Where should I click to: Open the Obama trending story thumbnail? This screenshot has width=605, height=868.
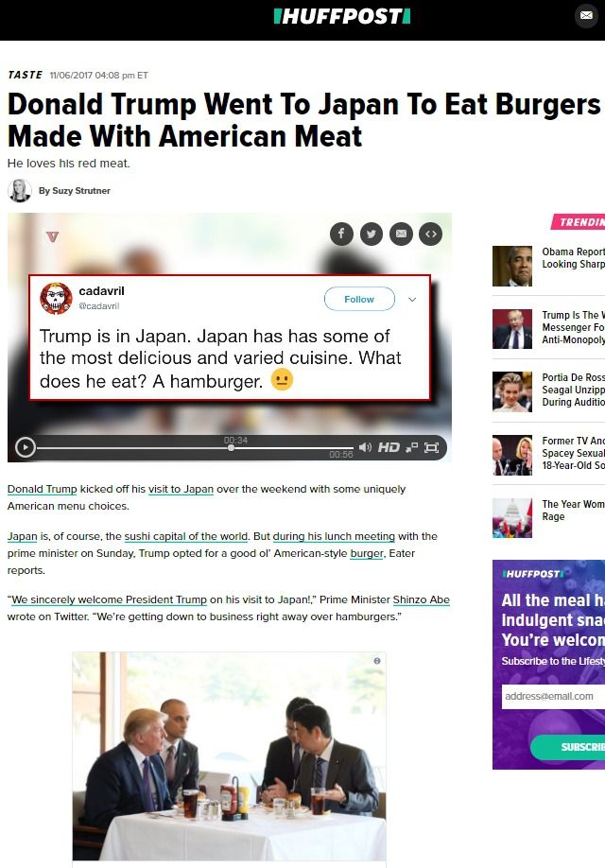point(512,267)
